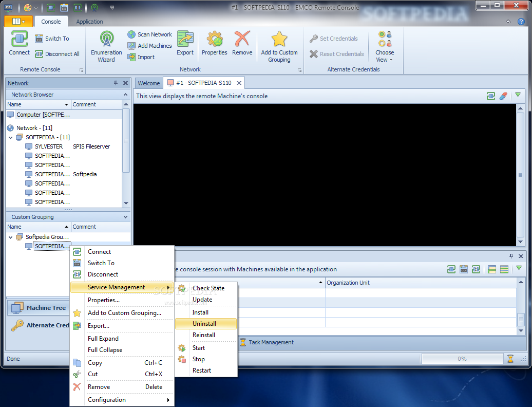Choose Cut in the context menu
532x407 pixels.
(122, 374)
